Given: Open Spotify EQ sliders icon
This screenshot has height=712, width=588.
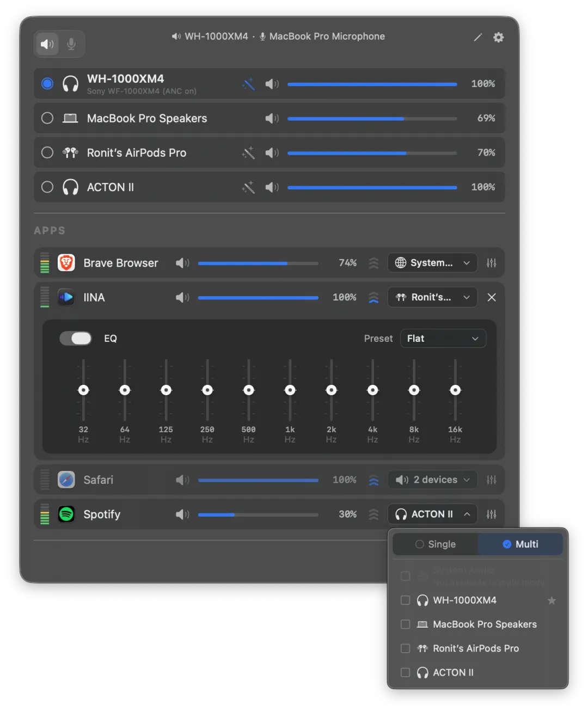Looking at the screenshot, I should tap(492, 514).
